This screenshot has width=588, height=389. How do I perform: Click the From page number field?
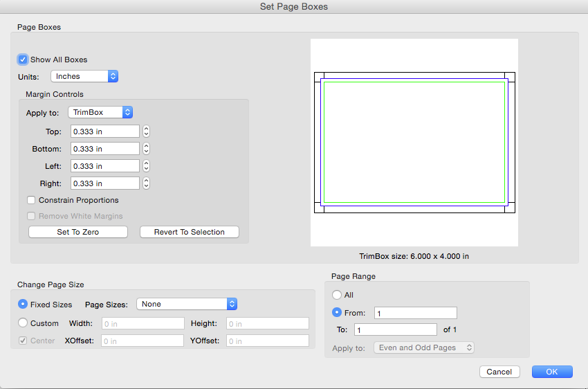415,313
